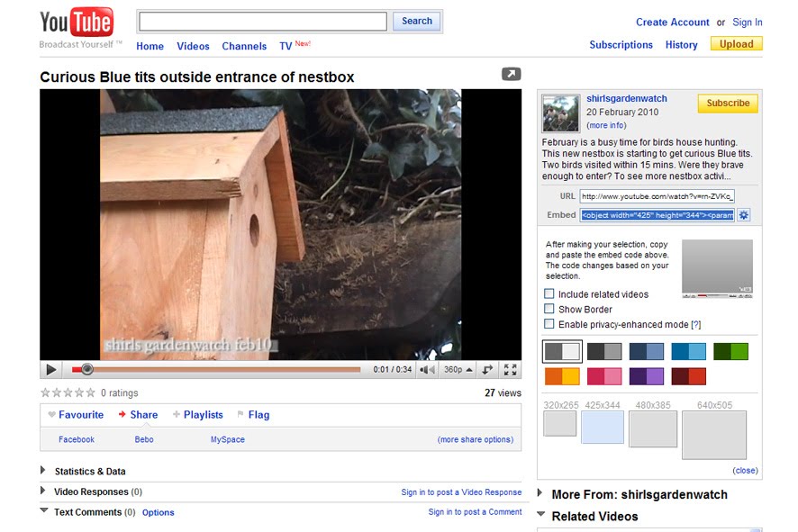
Task: Choose the 425x344 embed size
Action: coord(603,428)
